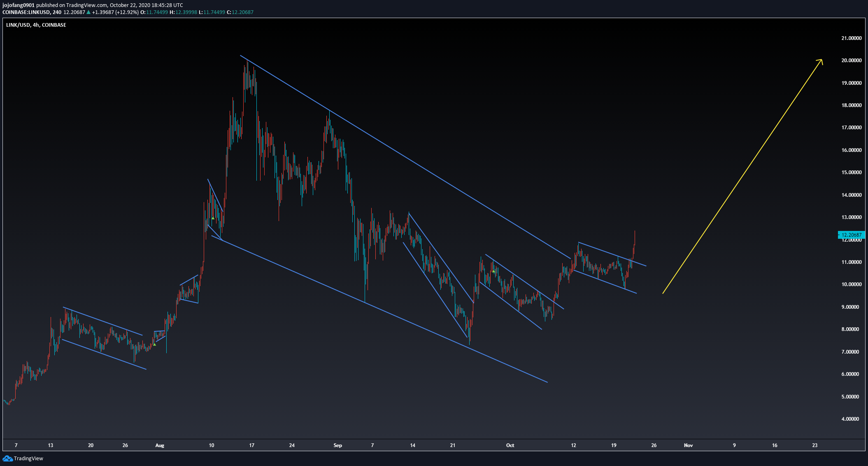Click the 14 date label on time axis
868x466 pixels.
pos(412,445)
